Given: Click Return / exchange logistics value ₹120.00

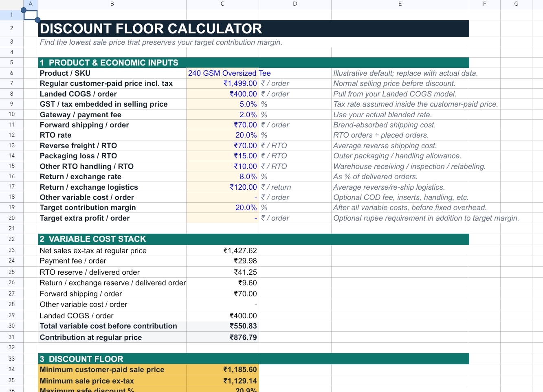Looking at the screenshot, I should coord(222,187).
